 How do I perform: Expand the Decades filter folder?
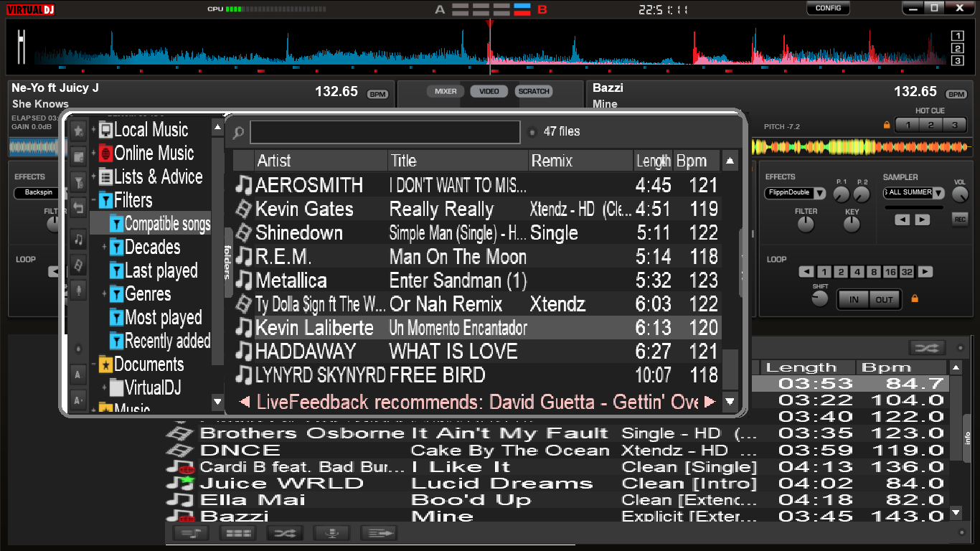104,248
